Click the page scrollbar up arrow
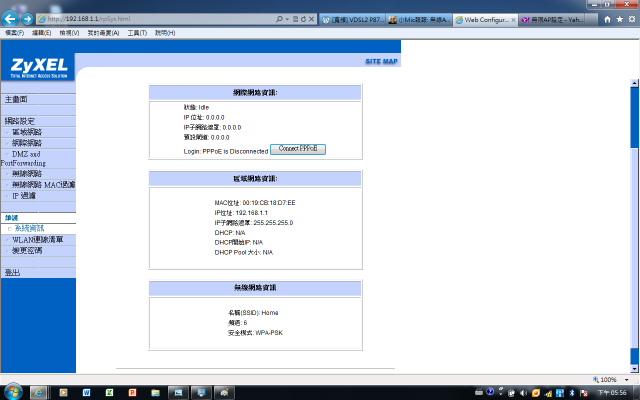This screenshot has width=640, height=400. point(634,83)
